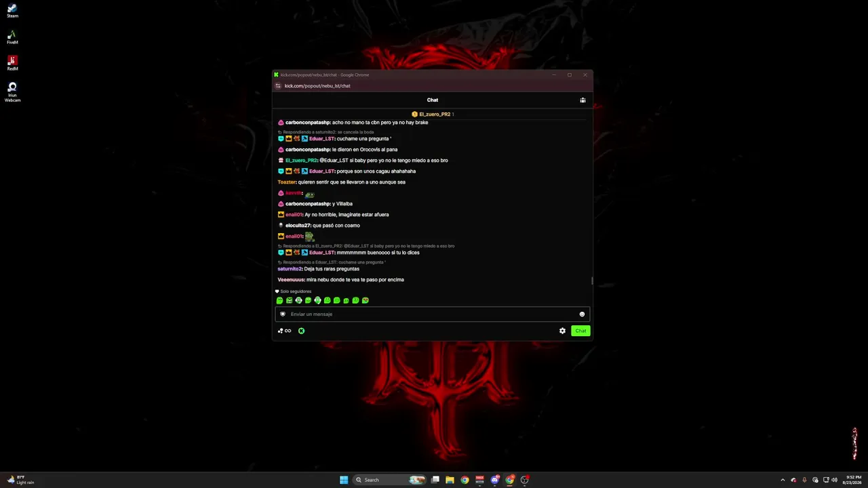Open channel points infinity icon
868x488 pixels.
pyautogui.click(x=285, y=331)
